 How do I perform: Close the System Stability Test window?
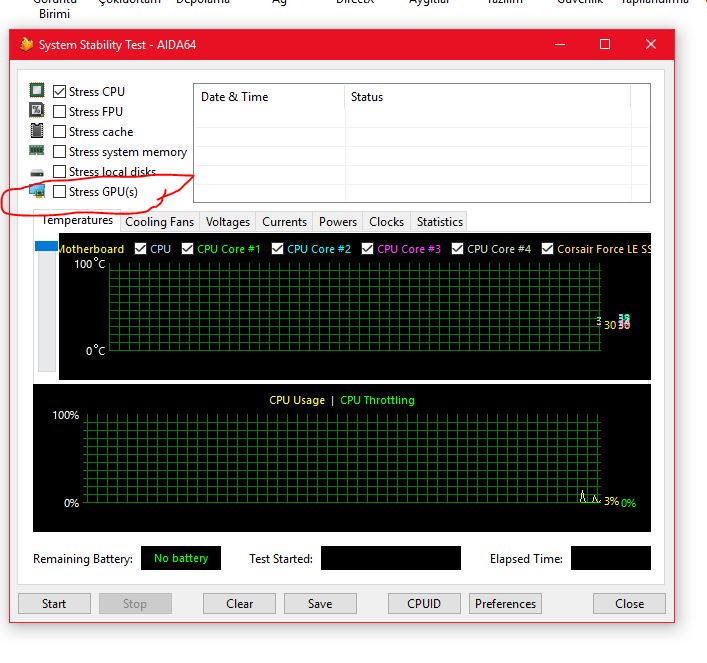pos(651,44)
